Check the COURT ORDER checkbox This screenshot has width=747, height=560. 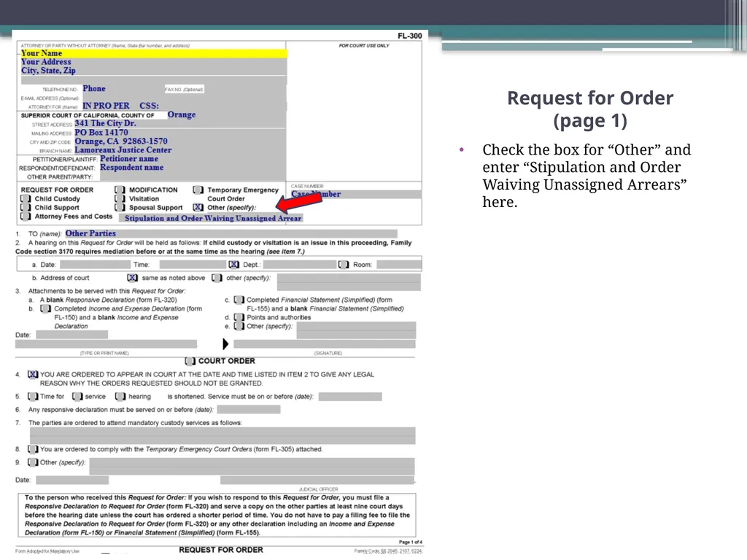tap(190, 361)
